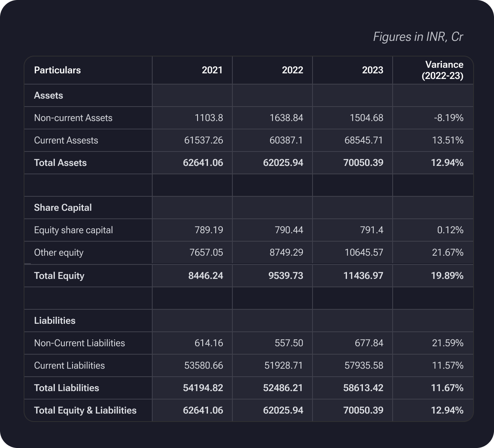Click Total Equity 2023 value 11436.97
The width and height of the screenshot is (494, 448).
click(363, 276)
